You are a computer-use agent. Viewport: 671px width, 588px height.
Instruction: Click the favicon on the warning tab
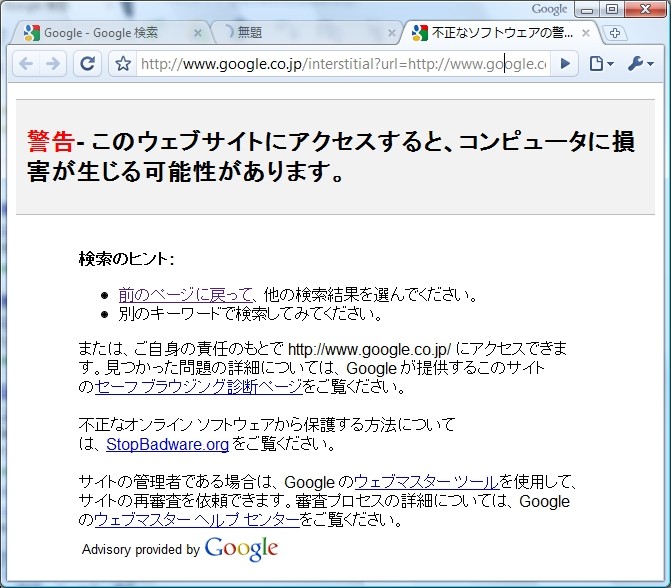[x=419, y=33]
